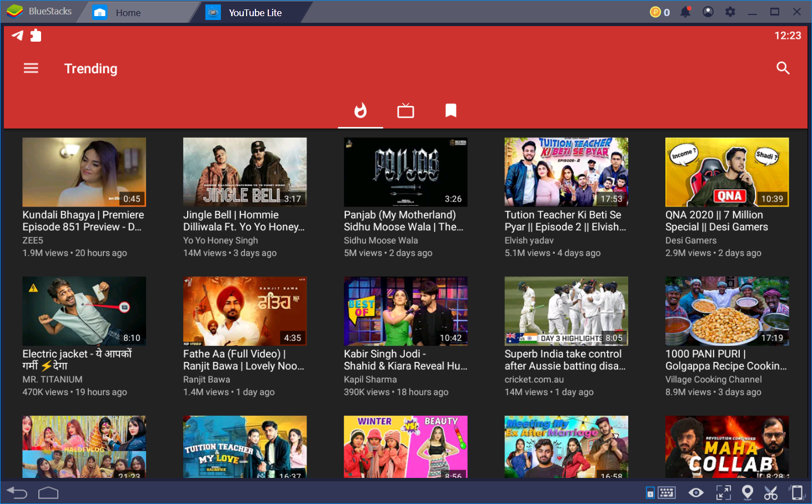The height and width of the screenshot is (504, 812).
Task: Open the BlueStacks Home tab
Action: pyautogui.click(x=128, y=13)
